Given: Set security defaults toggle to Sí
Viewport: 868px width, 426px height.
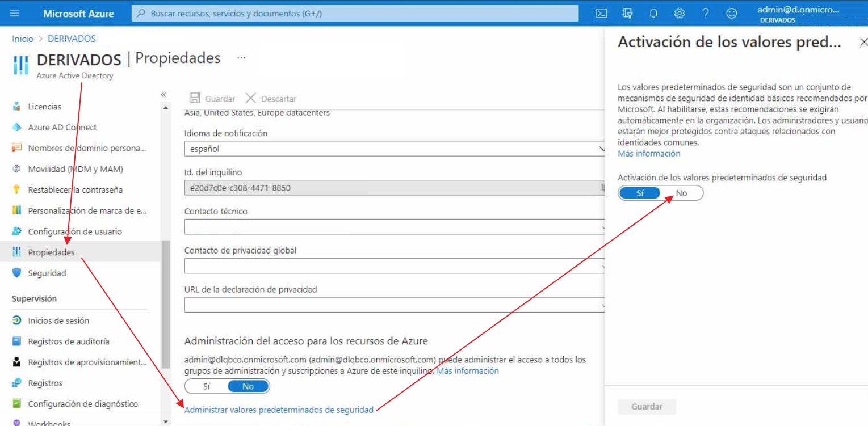Looking at the screenshot, I should (x=640, y=193).
